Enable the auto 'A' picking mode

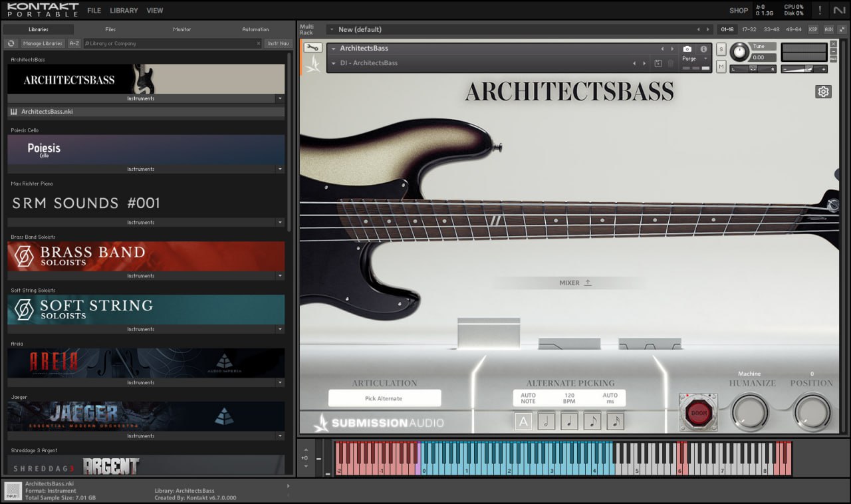pyautogui.click(x=523, y=421)
